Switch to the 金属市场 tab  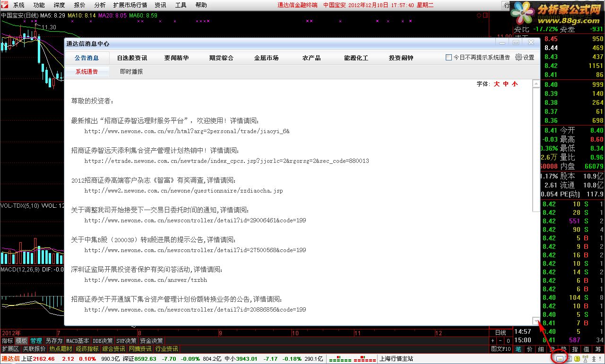click(x=266, y=58)
